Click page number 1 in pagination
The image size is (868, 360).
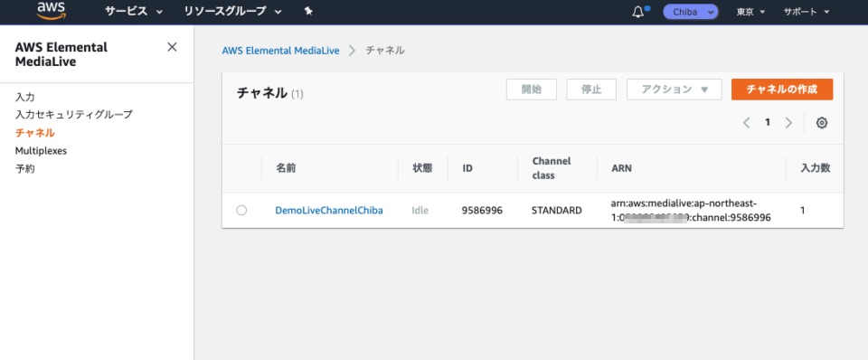pos(768,123)
